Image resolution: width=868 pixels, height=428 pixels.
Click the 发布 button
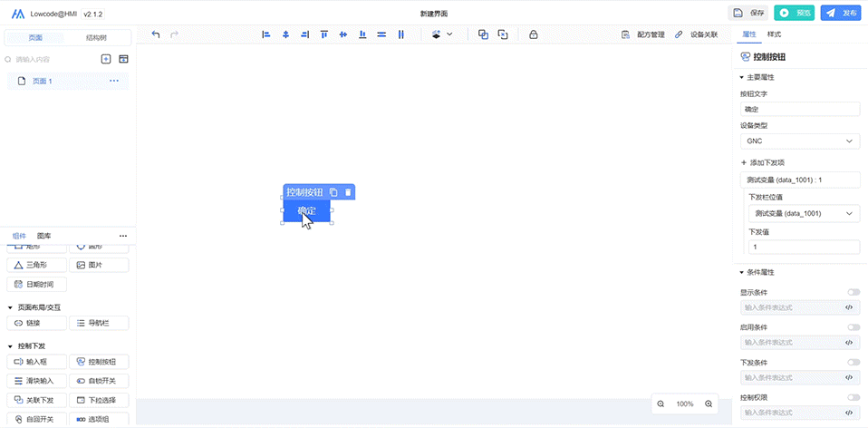[841, 13]
